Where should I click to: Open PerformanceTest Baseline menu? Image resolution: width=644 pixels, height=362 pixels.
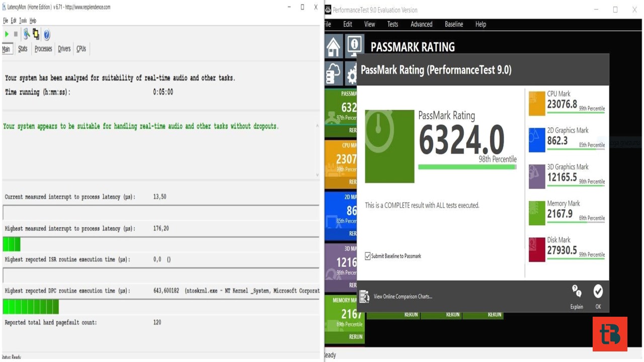tap(454, 24)
